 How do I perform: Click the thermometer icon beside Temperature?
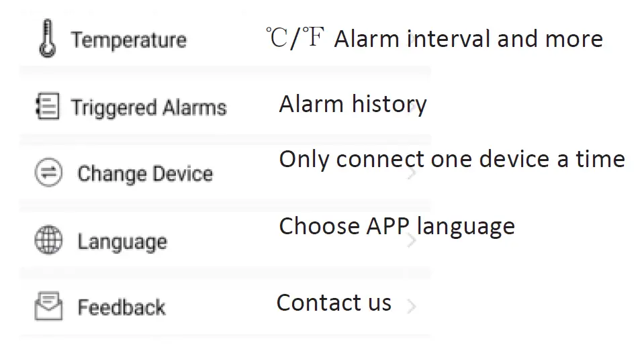pos(46,39)
